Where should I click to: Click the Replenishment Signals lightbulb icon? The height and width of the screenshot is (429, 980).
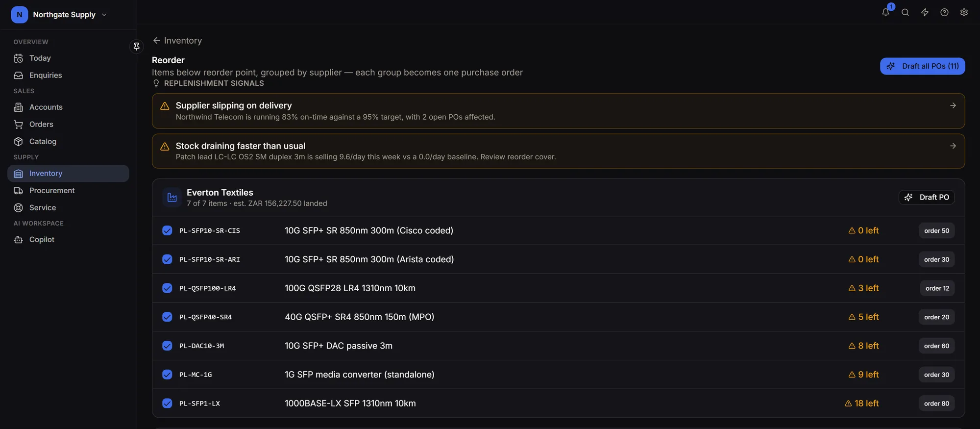click(156, 83)
